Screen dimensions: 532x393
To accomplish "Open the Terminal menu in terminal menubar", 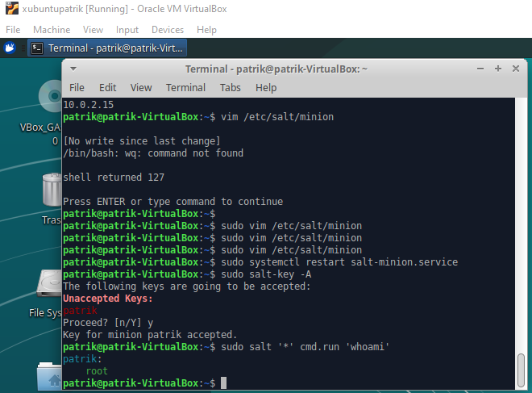I will [x=185, y=87].
